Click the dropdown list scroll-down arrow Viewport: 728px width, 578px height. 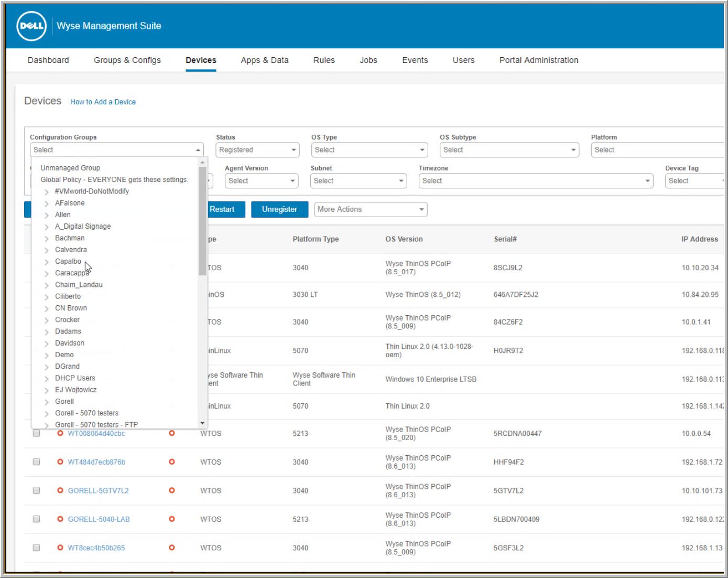click(202, 423)
